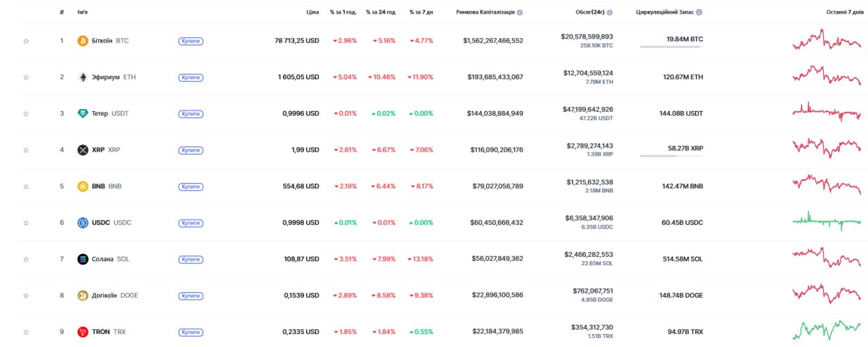Click the Solana logo icon
Screen dimensions: 868x347
coord(83,259)
